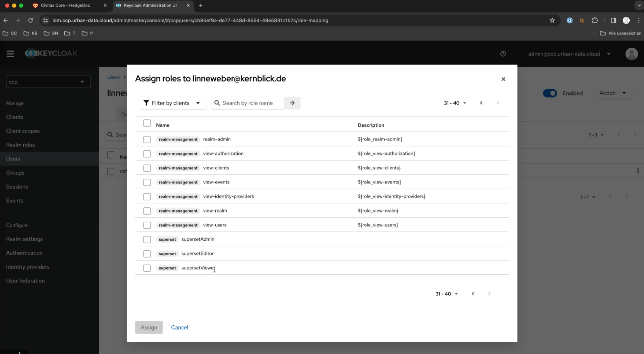Expand the top 31 - 40 per-page dropdown
The image size is (644, 354).
click(x=455, y=103)
